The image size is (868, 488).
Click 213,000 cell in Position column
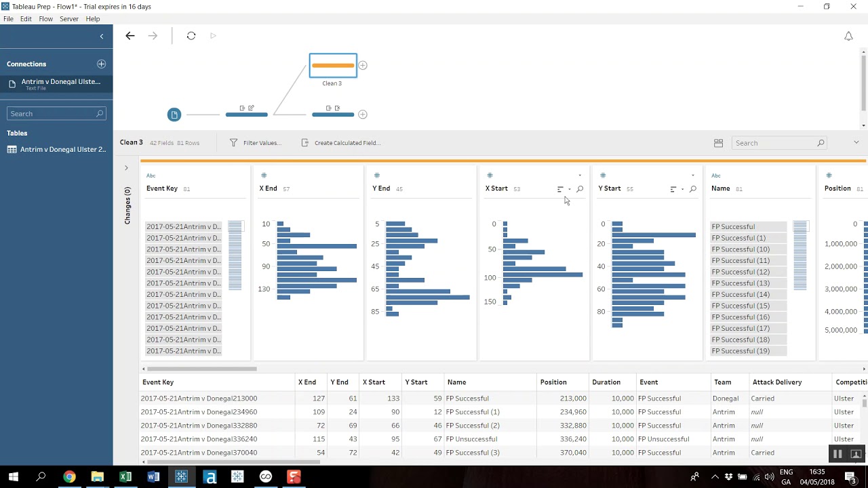pos(573,399)
